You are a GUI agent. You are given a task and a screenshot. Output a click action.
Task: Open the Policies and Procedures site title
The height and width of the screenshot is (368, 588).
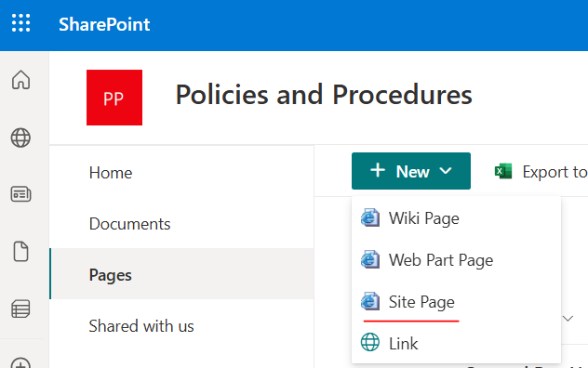pos(324,95)
